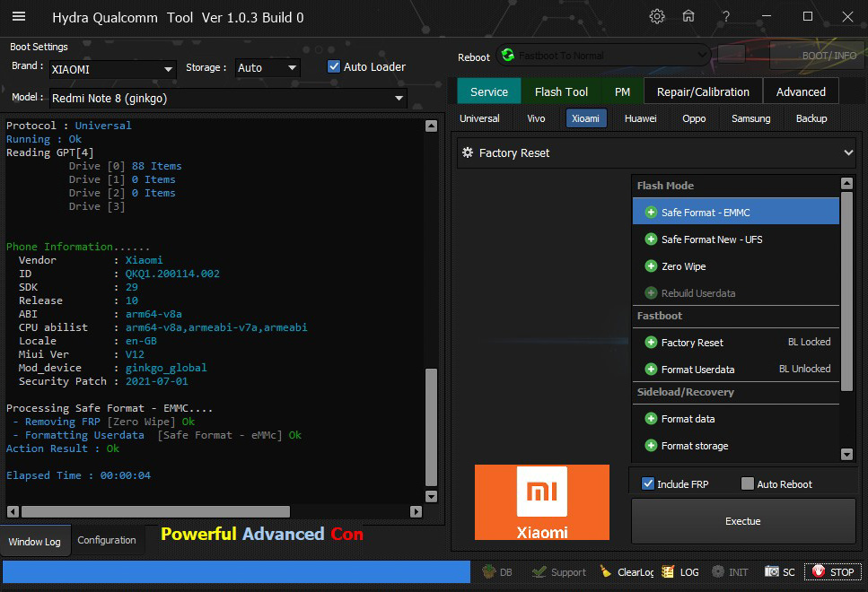The image size is (868, 592).
Task: Uncheck the Auto Loader checkbox
Action: coord(334,66)
